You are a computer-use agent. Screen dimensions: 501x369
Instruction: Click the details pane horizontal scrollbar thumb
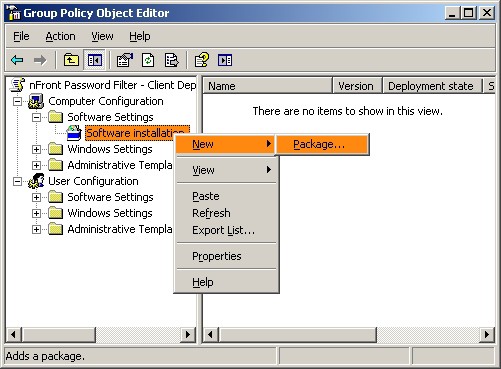298,334
